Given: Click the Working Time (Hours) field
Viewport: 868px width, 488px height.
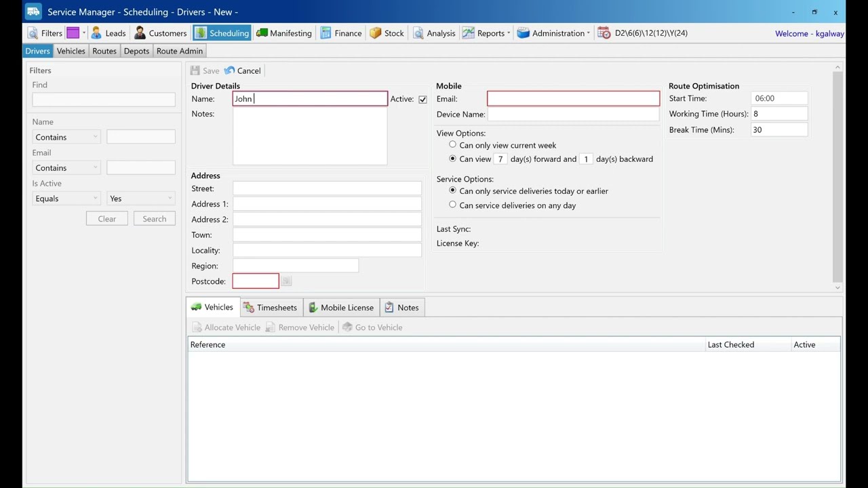Looking at the screenshot, I should coord(779,114).
